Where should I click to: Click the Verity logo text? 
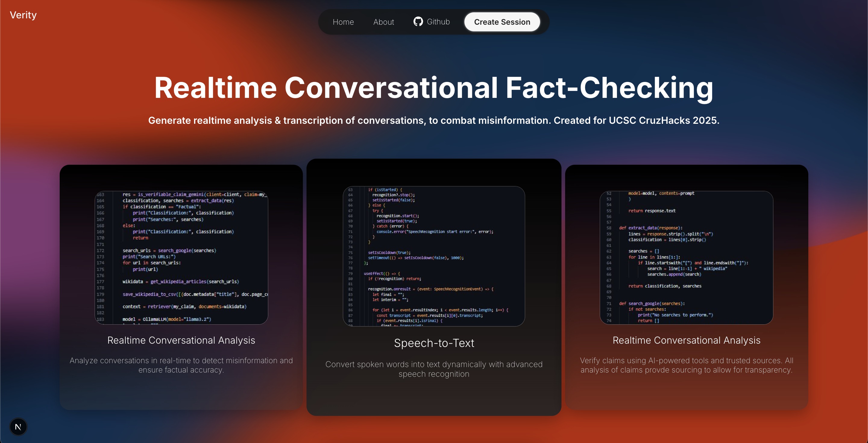23,15
